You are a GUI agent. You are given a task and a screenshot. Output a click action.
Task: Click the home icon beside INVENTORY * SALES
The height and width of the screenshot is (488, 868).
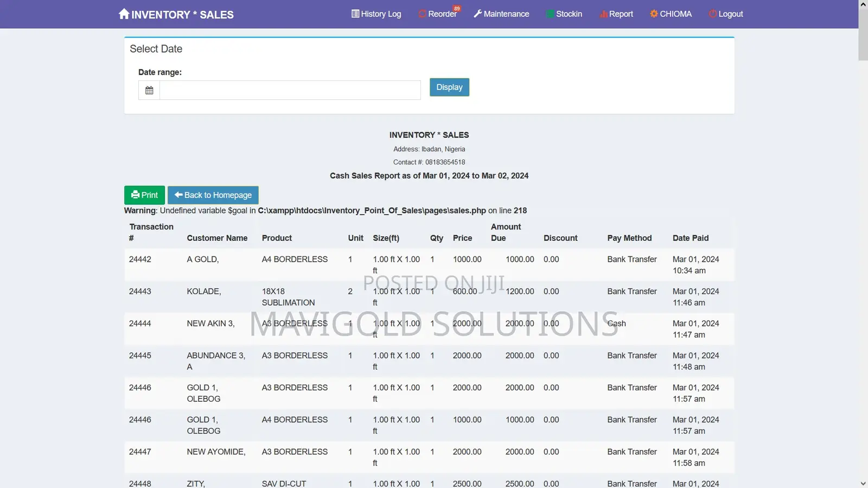pos(124,14)
